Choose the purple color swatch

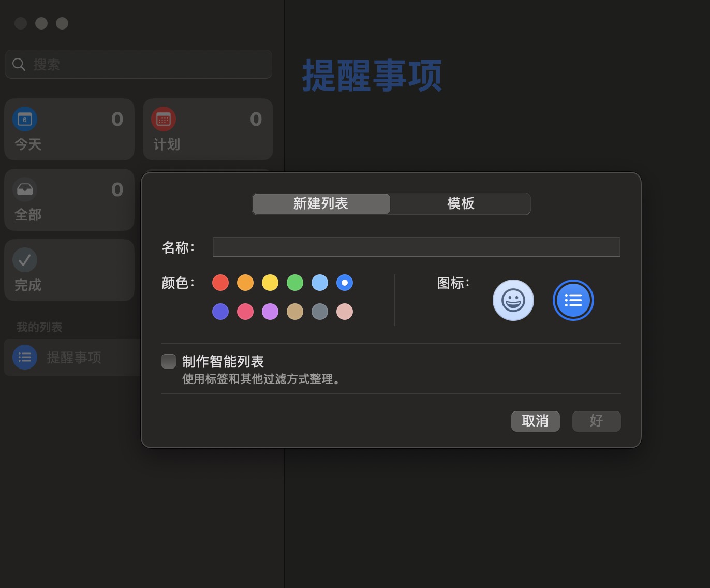click(270, 312)
